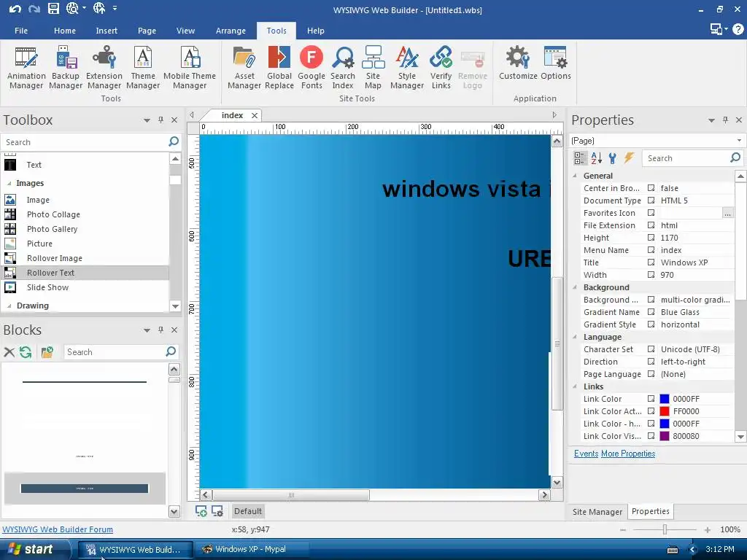Show events with lightning icon
The height and width of the screenshot is (560, 747).
(x=629, y=158)
